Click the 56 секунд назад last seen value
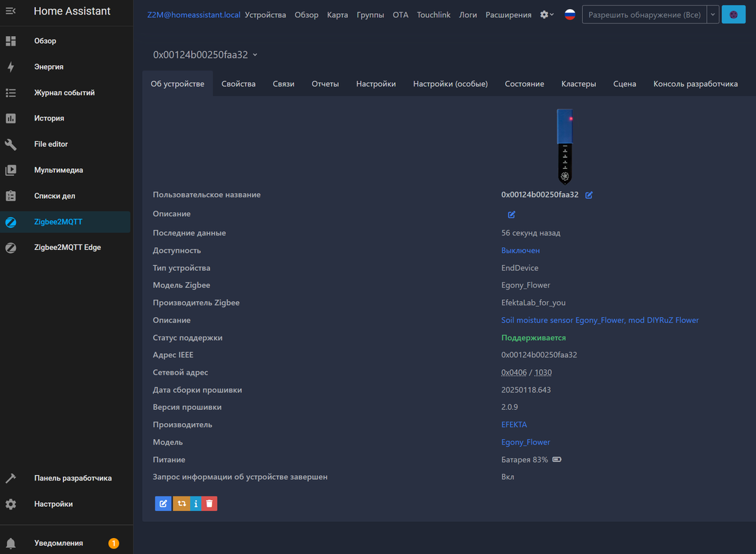756x554 pixels. (530, 233)
